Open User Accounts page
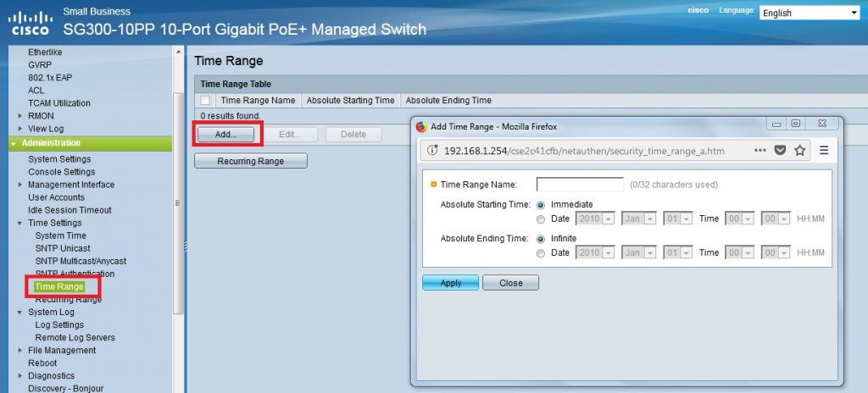868x393 pixels. coord(57,197)
